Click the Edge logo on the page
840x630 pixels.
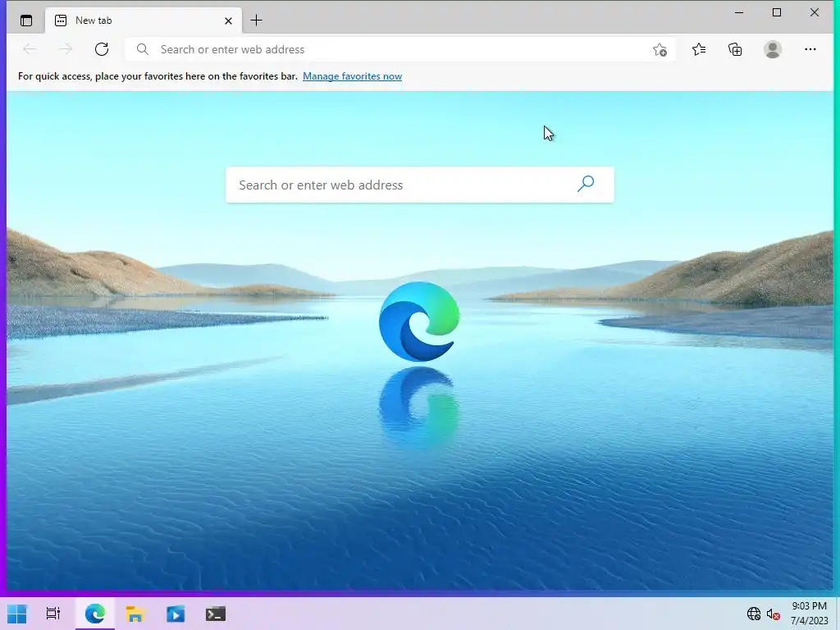[x=419, y=322]
